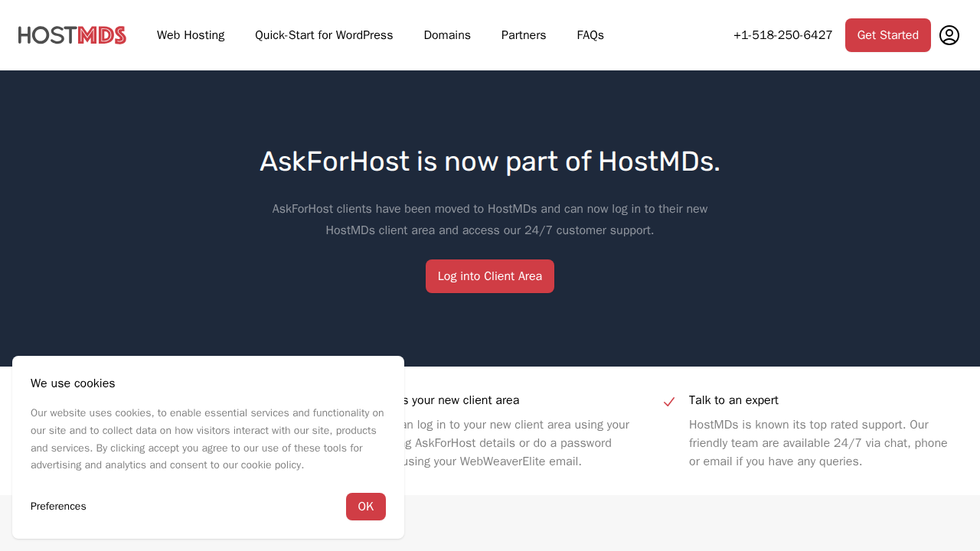Open the user account icon
Image resolution: width=980 pixels, height=551 pixels.
click(x=949, y=35)
